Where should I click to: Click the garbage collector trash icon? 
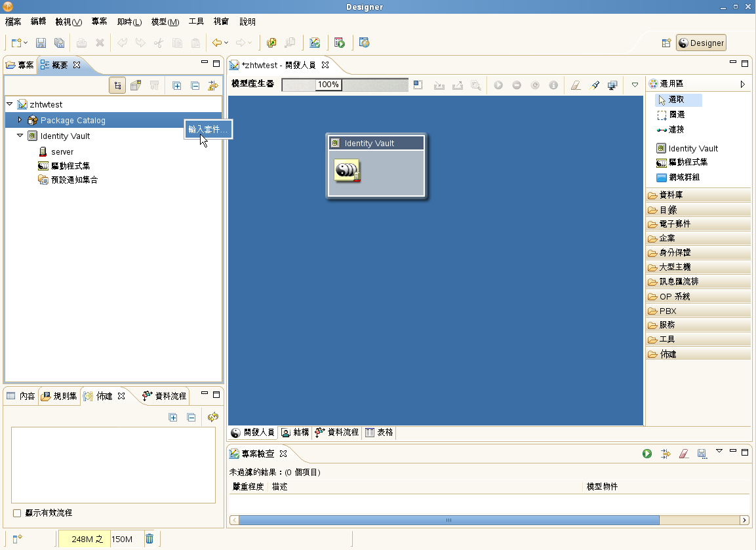point(149,539)
